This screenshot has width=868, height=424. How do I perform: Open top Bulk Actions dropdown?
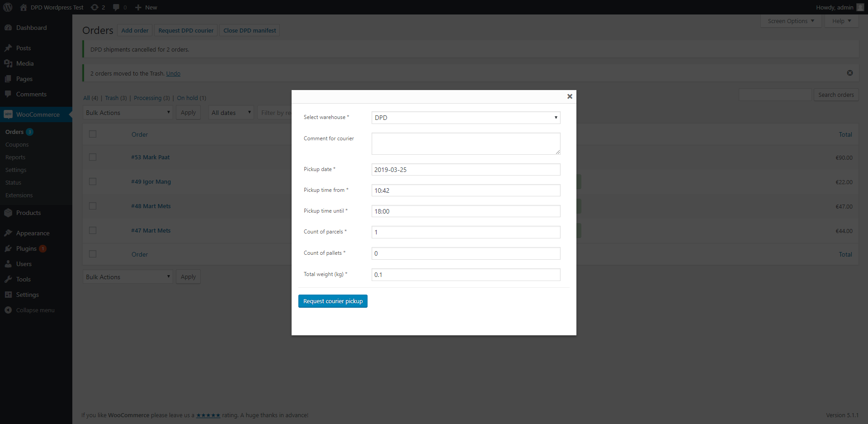click(x=127, y=113)
